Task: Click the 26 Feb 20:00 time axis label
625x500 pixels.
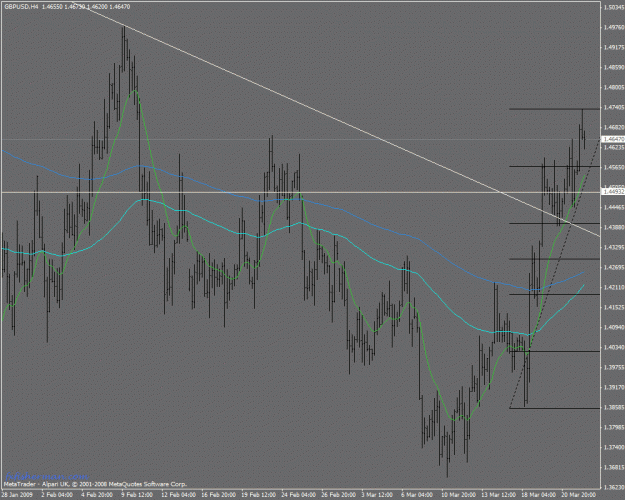Action: pos(338,495)
